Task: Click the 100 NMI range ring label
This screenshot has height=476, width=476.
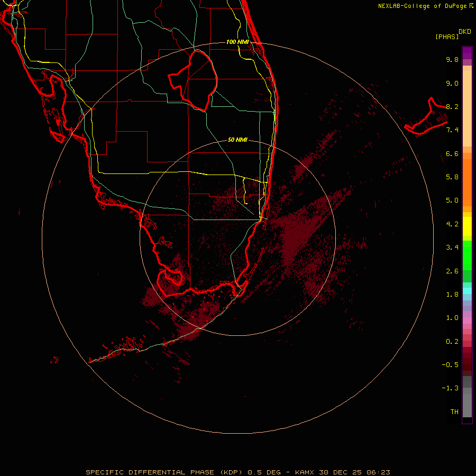Action: [x=237, y=42]
